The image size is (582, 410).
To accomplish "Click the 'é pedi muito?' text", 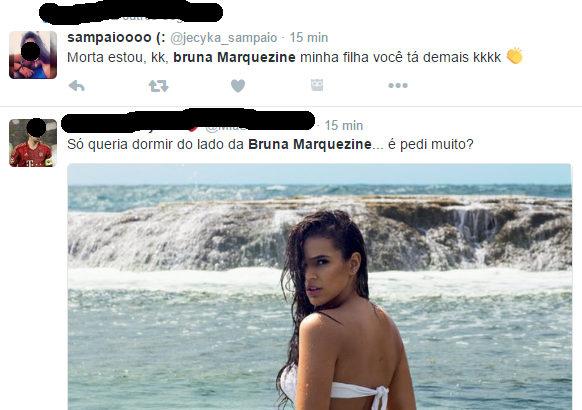I will pyautogui.click(x=431, y=144).
